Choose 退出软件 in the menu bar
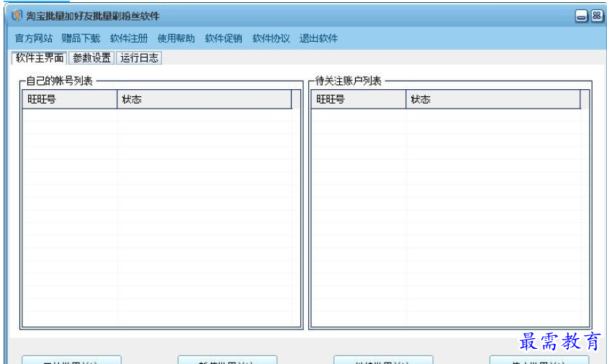 pos(318,38)
